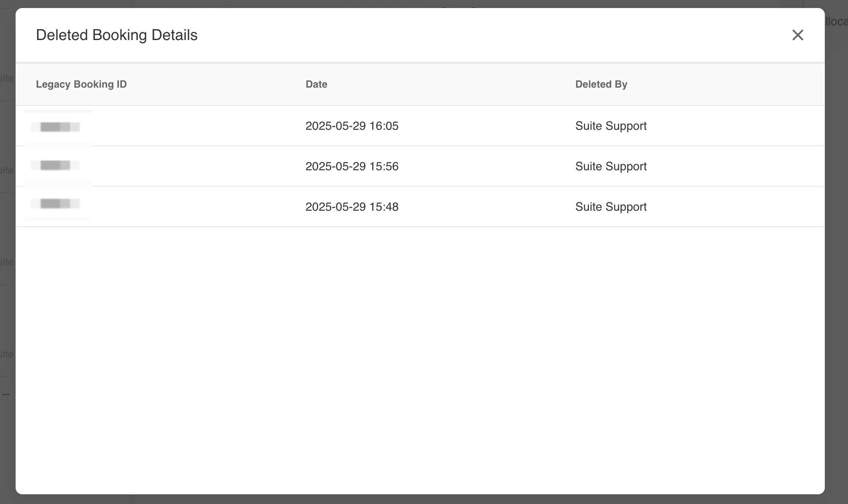Click Suite Support in the 16:05 row
Image resolution: width=848 pixels, height=504 pixels.
(611, 126)
